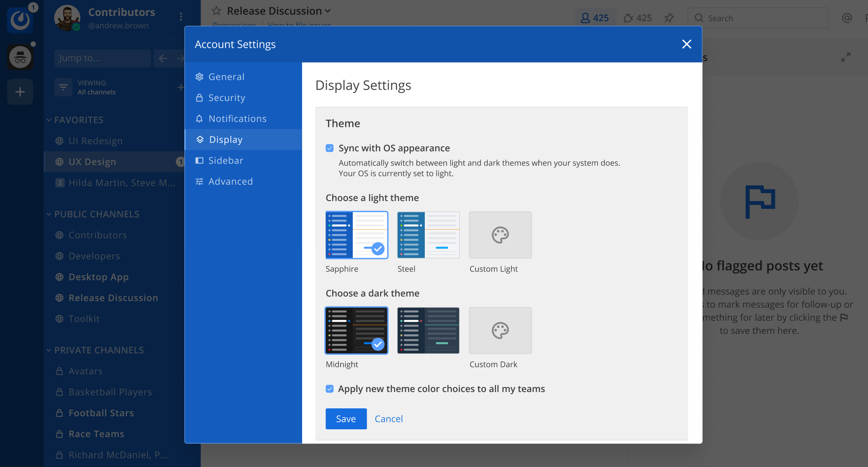This screenshot has width=868, height=467.
Task: Open the three-dot team menu
Action: click(x=181, y=16)
